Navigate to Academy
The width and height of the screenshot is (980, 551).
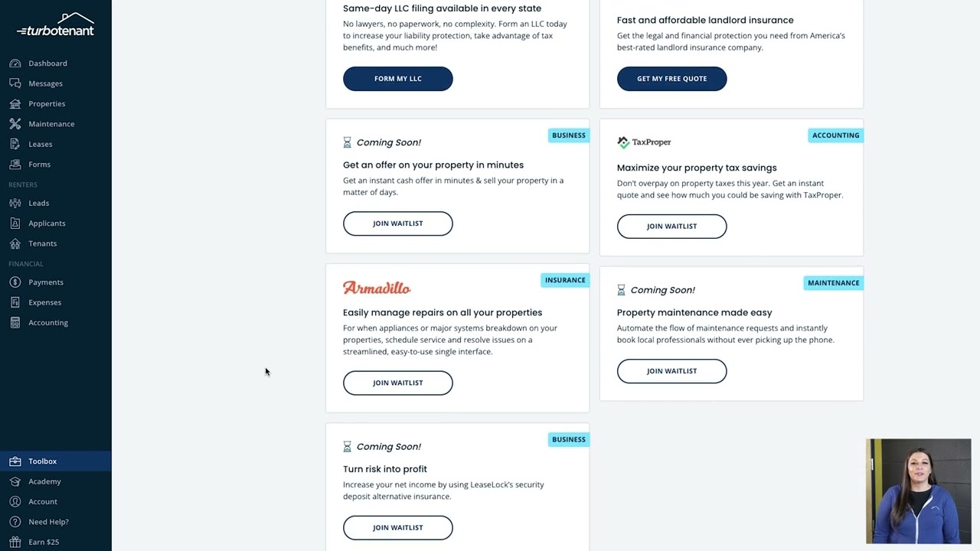[44, 481]
